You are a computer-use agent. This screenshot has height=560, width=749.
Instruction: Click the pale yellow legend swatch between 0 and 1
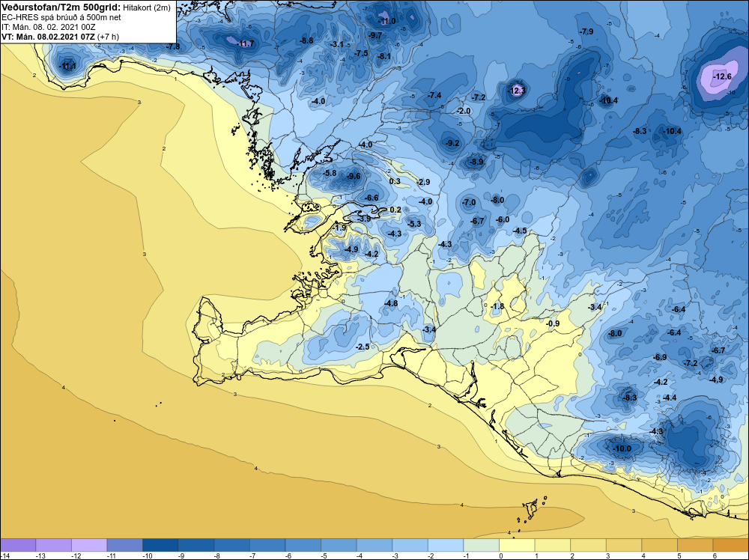tap(517, 545)
